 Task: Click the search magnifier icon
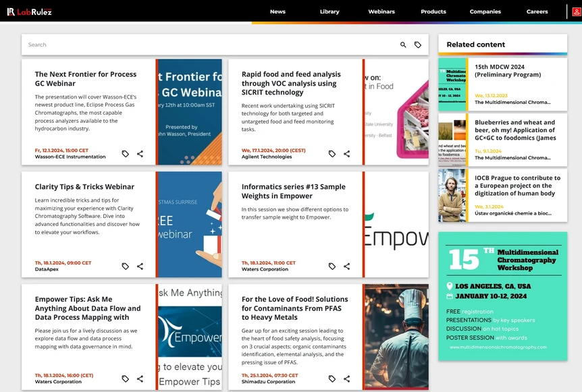[403, 45]
